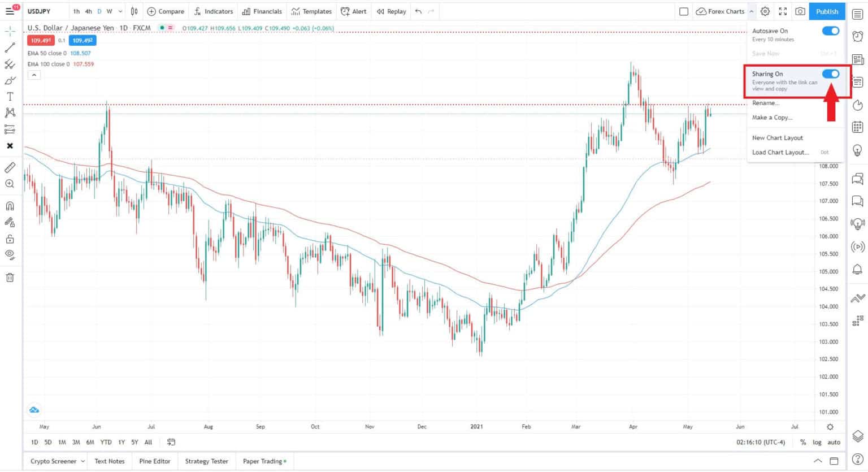Collapse the EMA indicators panel arrow
Image resolution: width=868 pixels, height=472 pixels.
point(34,75)
